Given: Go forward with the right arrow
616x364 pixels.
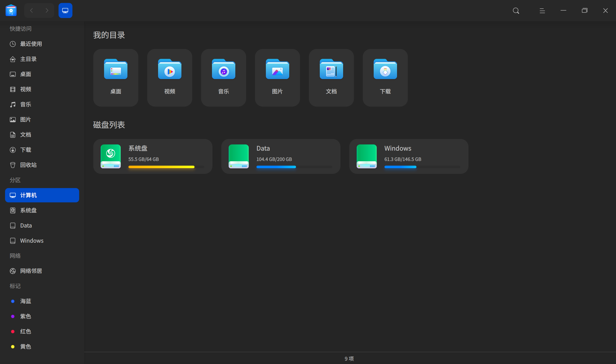Looking at the screenshot, I should (x=47, y=11).
